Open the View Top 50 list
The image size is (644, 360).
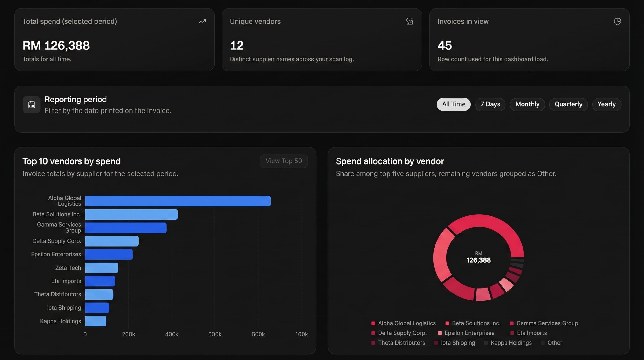pos(284,161)
